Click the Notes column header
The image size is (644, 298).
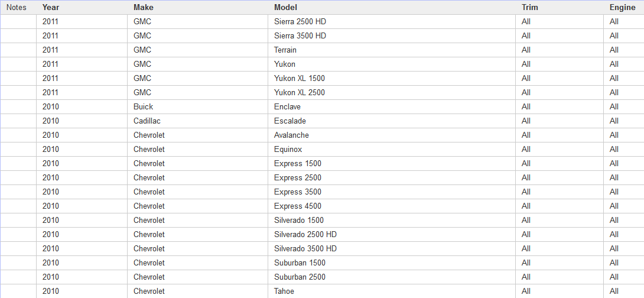pos(17,8)
